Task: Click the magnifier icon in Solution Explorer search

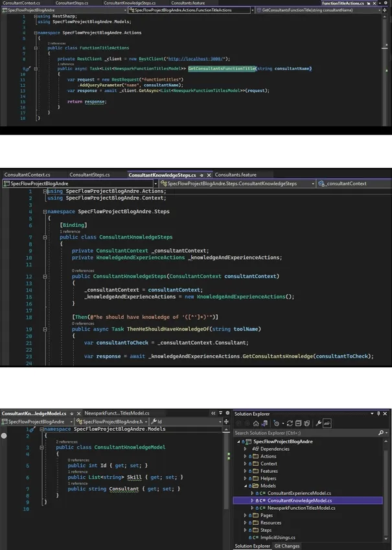Action: coord(381,433)
